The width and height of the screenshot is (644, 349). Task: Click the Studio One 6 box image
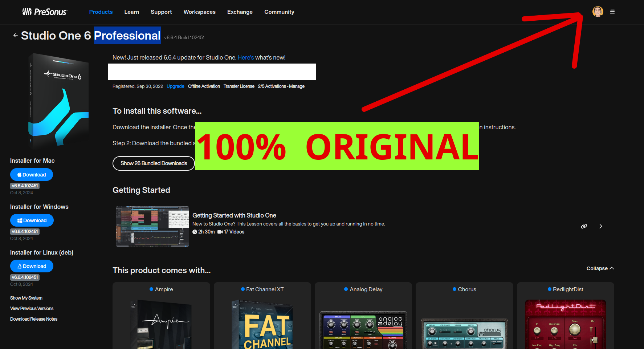pyautogui.click(x=59, y=101)
